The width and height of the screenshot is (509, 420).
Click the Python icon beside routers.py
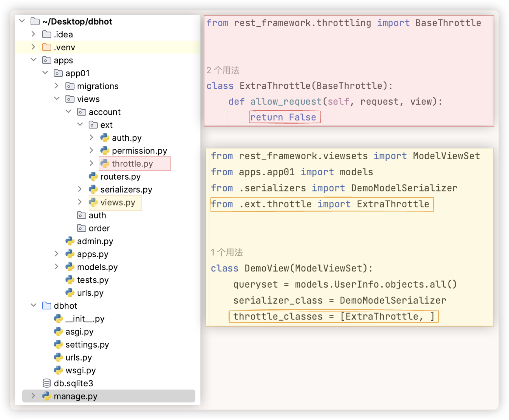point(93,176)
